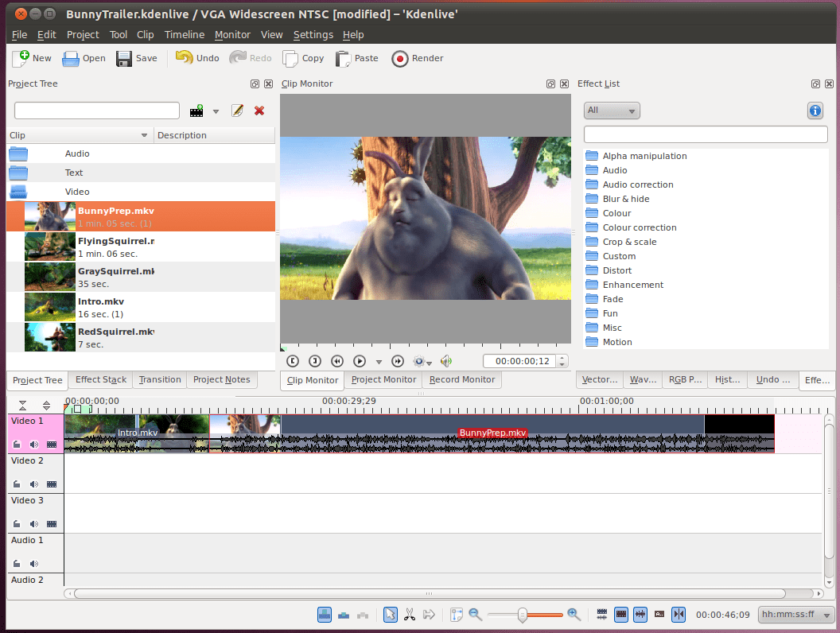Image resolution: width=840 pixels, height=633 pixels.
Task: Open the Vectorscope tab
Action: (600, 379)
